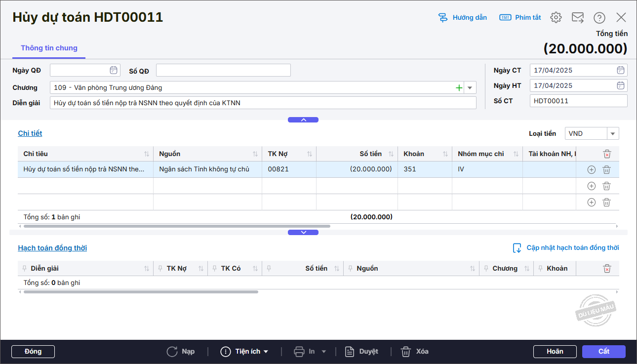Click the Chi tiết horizontal scrollbar
Screen dimensions: 637x364
(177, 226)
